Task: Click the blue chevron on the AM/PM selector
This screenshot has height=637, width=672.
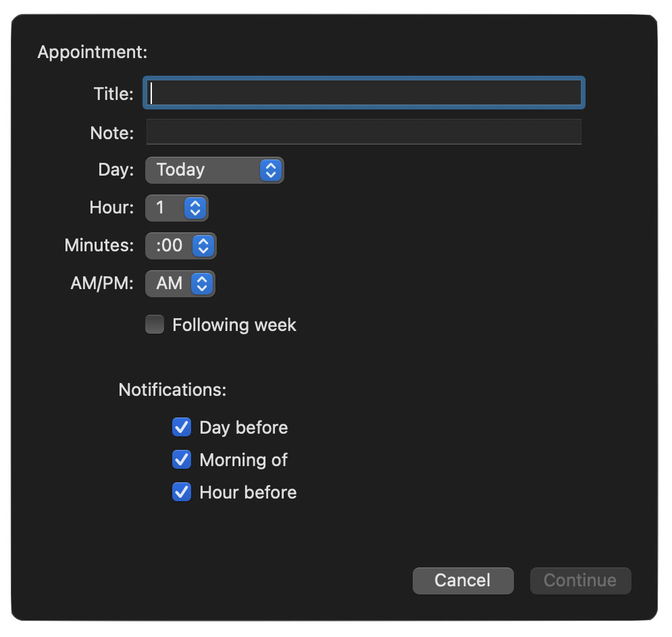Action: click(202, 284)
